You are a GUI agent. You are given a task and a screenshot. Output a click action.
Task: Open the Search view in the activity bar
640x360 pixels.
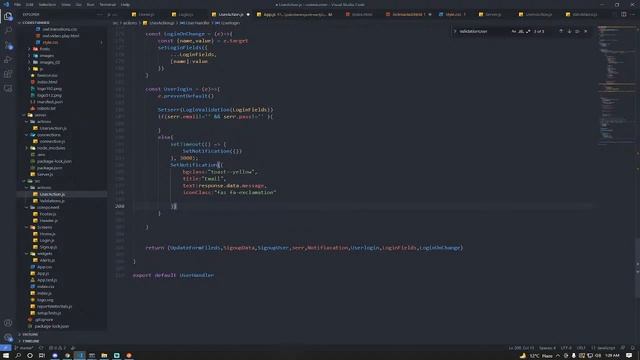[8, 31]
